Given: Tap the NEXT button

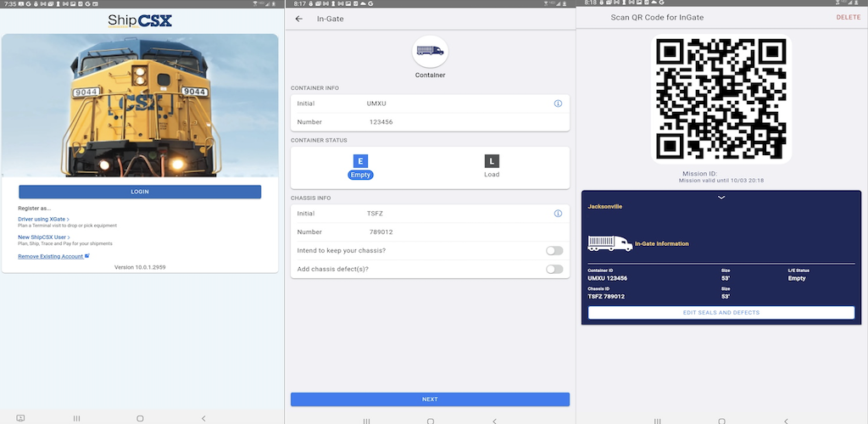Looking at the screenshot, I should pos(430,399).
